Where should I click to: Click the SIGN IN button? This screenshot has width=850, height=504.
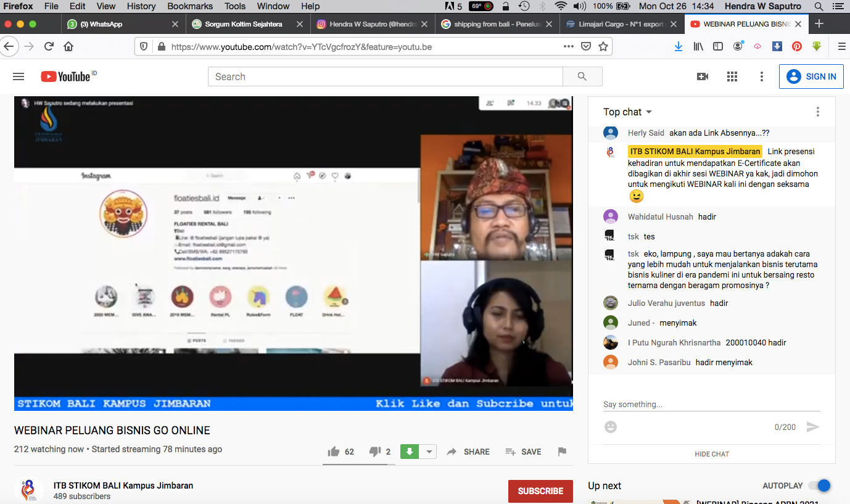811,76
